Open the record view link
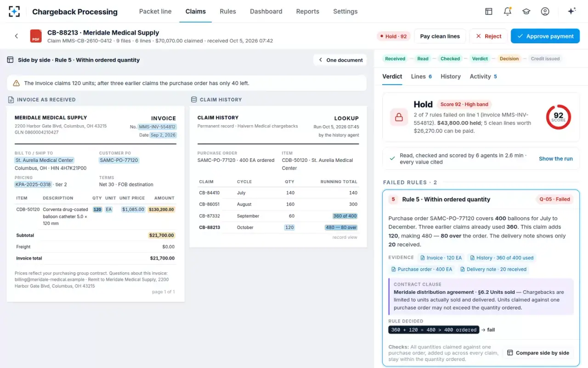The height and width of the screenshot is (368, 588). pos(345,237)
